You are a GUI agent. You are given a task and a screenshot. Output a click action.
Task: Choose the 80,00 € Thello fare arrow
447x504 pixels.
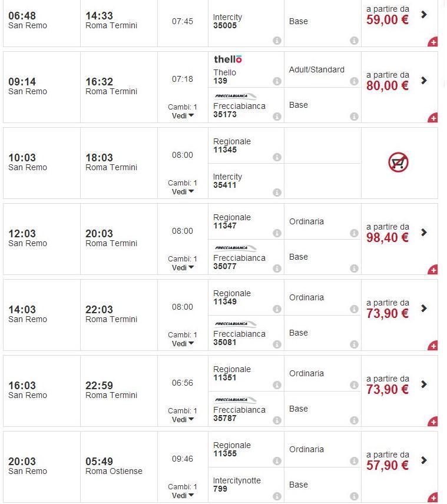click(x=424, y=80)
